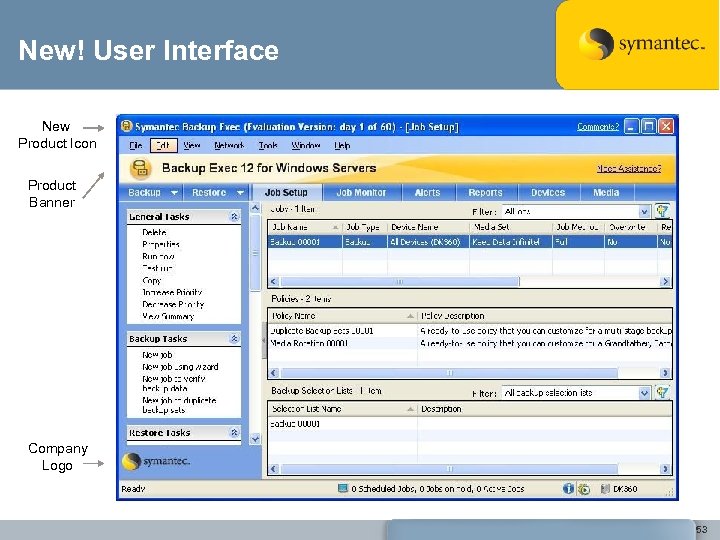The height and width of the screenshot is (540, 720).
Task: Click the scheduled jobs monitor icon in status bar
Action: click(343, 488)
